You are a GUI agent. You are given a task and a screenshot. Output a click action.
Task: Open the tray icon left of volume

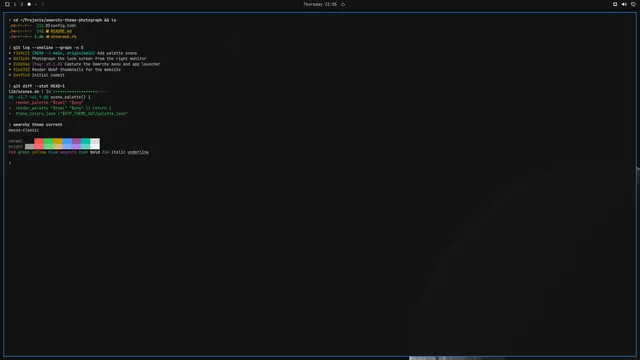coord(615,4)
